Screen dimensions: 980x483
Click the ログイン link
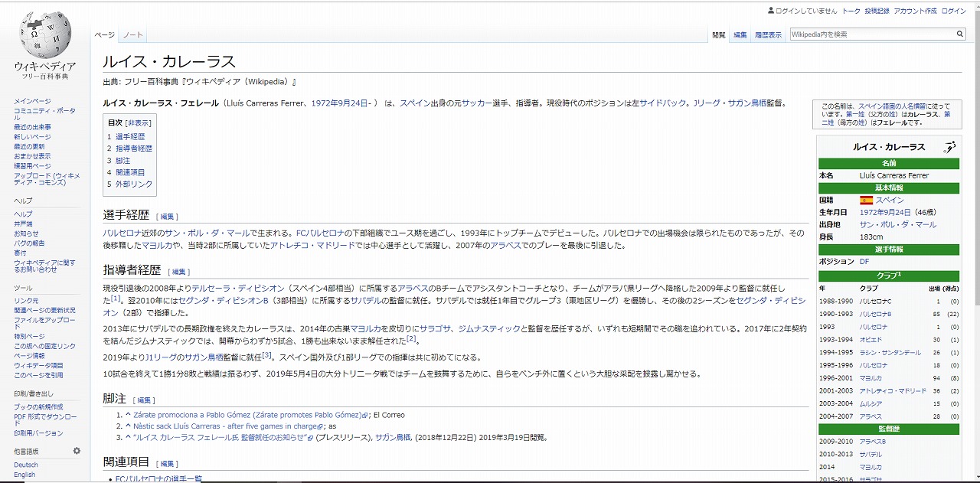point(954,11)
